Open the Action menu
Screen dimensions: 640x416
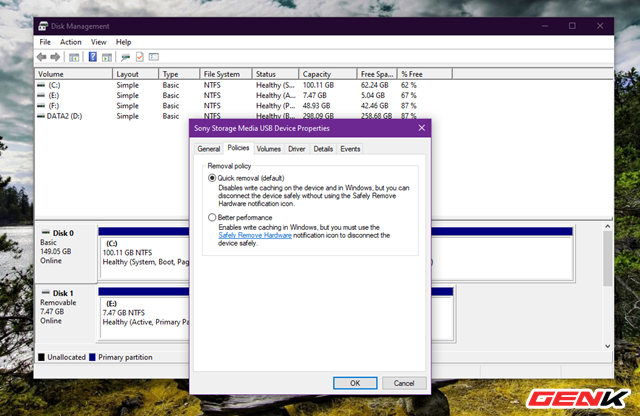click(70, 43)
